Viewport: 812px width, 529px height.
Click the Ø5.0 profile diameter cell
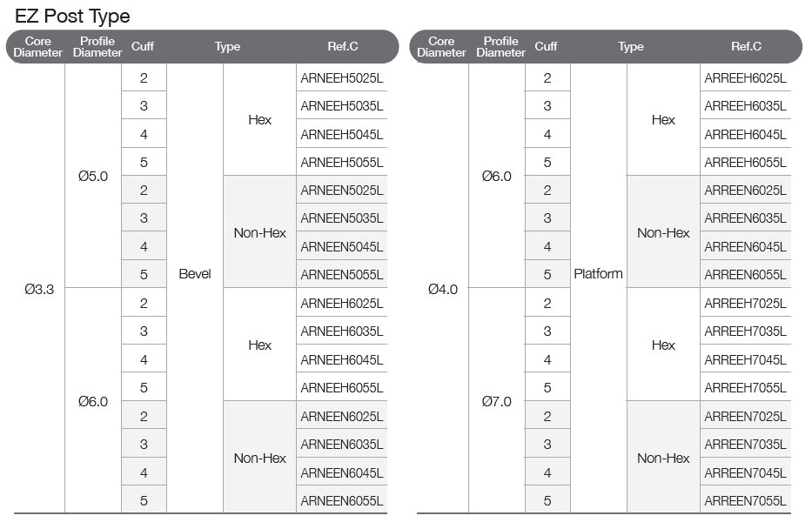[x=93, y=177]
